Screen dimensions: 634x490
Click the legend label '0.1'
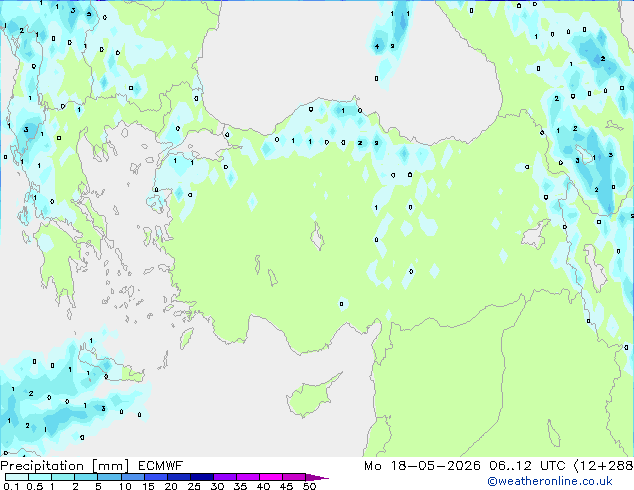(11, 486)
